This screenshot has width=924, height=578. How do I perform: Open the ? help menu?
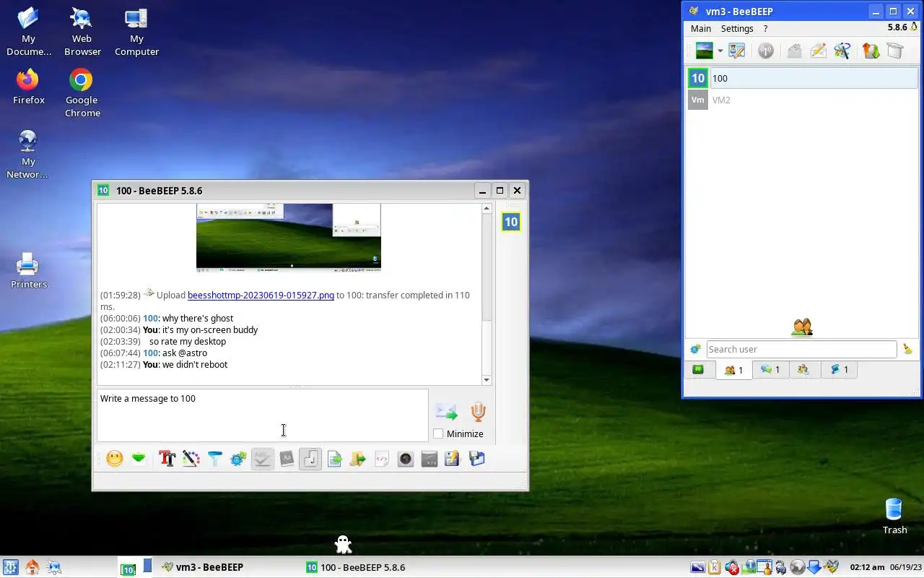point(765,28)
